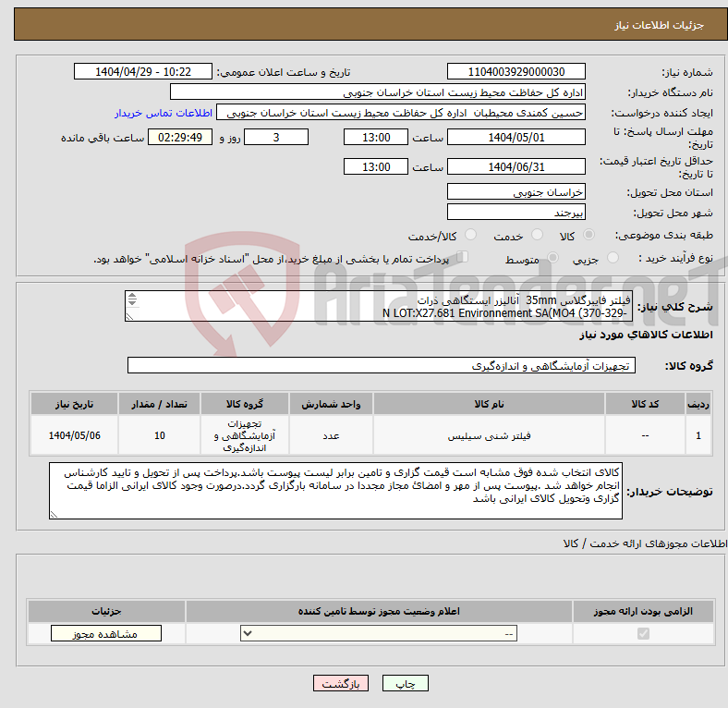Click the request creator name field

click(401, 113)
